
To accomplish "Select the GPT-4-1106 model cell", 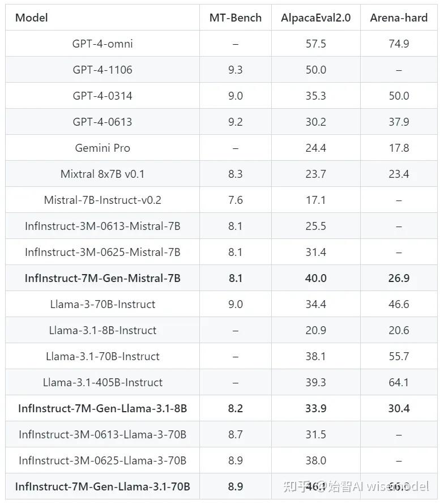I will 102,70.
